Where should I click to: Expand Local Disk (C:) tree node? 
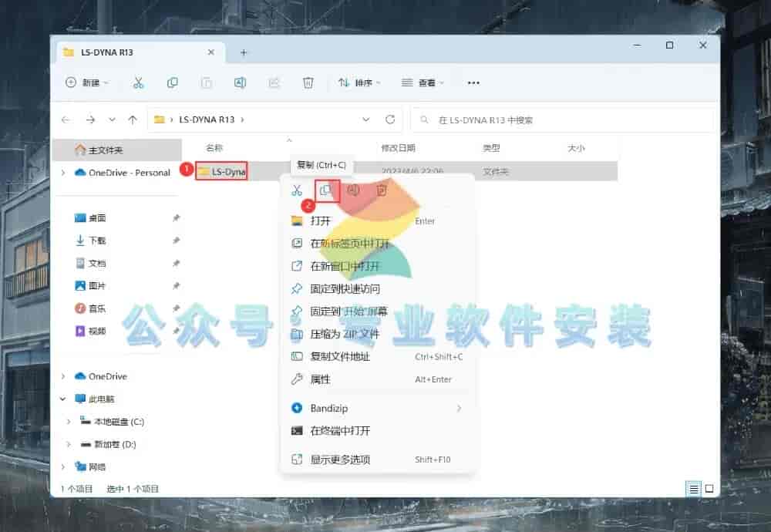pos(69,422)
